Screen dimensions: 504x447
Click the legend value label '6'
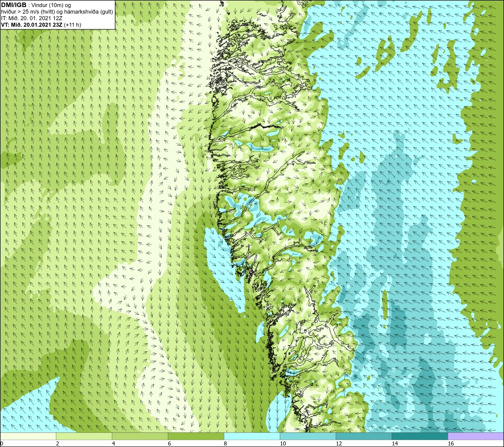169,444
